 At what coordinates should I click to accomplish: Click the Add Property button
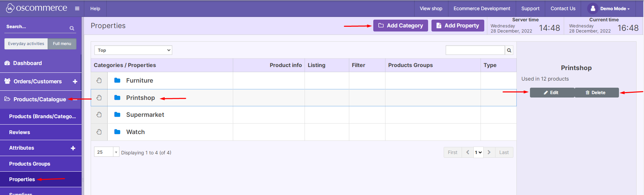click(x=458, y=26)
